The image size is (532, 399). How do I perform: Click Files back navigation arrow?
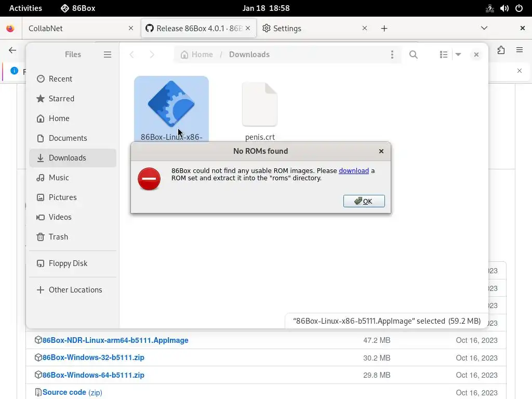tap(131, 55)
